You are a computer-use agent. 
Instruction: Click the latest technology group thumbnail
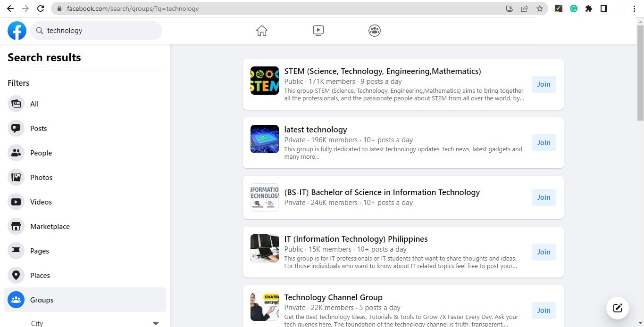click(265, 139)
